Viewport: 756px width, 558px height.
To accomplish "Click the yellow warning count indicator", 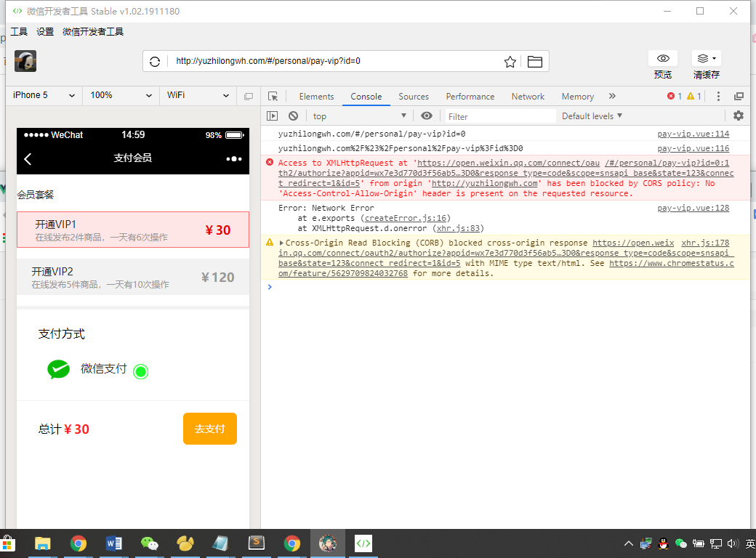I will [693, 97].
